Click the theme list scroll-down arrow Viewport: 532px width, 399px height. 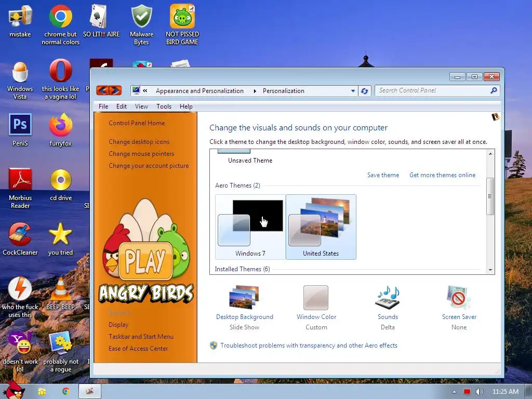point(490,270)
